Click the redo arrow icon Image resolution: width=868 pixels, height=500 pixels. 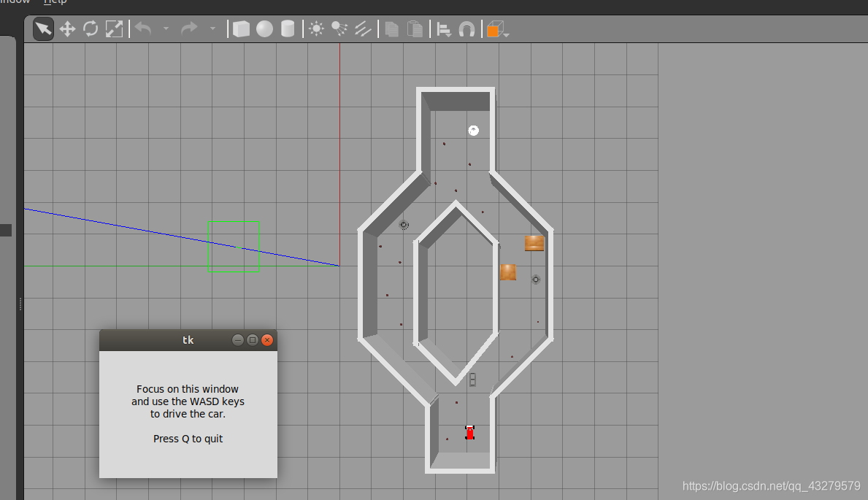(x=189, y=28)
